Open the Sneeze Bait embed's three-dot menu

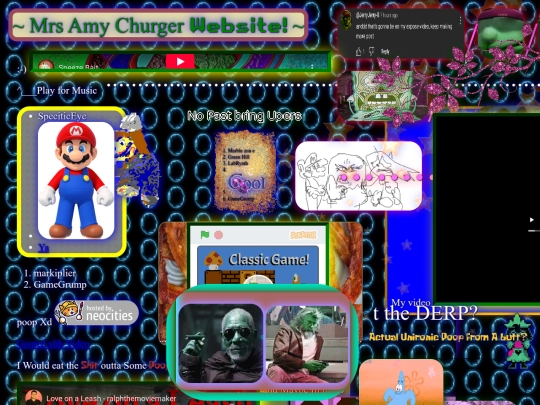(x=312, y=66)
